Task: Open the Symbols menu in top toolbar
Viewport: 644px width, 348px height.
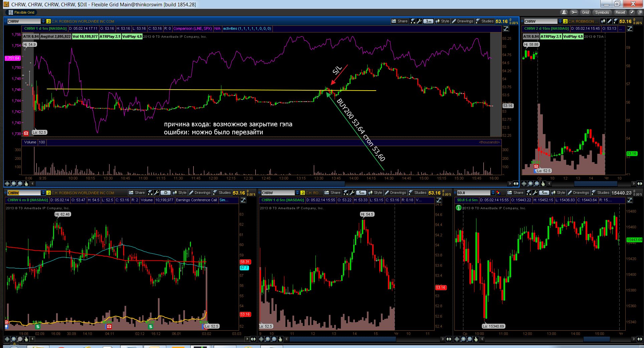Action: [x=602, y=12]
